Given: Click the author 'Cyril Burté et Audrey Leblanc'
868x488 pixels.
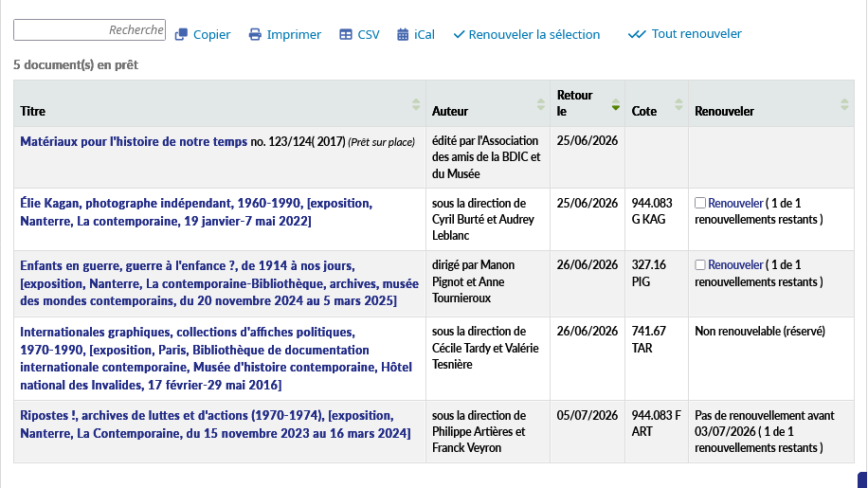Looking at the screenshot, I should (483, 226).
